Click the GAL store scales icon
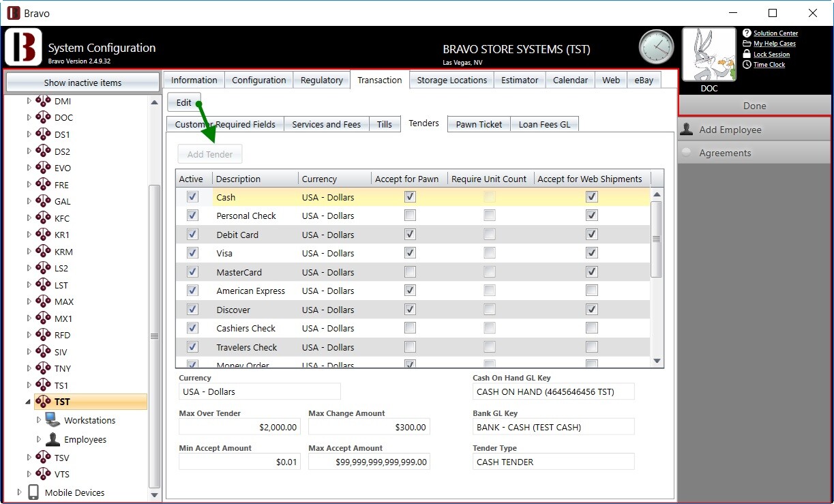Screen dimensions: 834x504 (43, 201)
